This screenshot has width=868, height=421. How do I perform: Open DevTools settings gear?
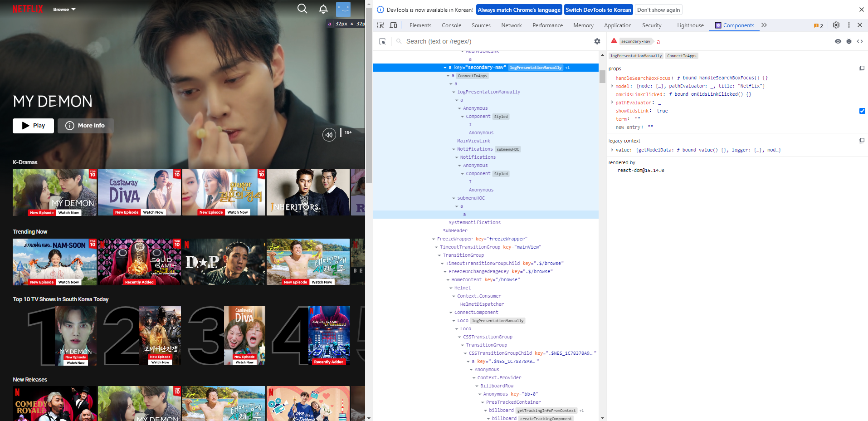pyautogui.click(x=836, y=25)
